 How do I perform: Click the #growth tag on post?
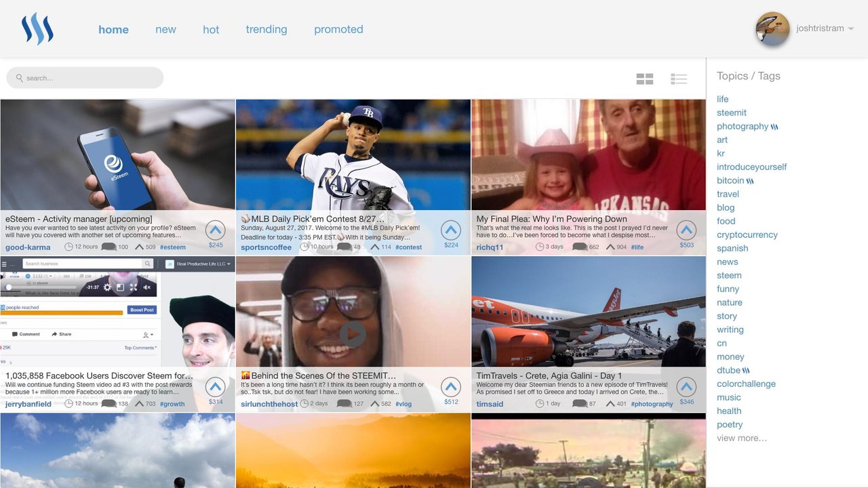(172, 404)
